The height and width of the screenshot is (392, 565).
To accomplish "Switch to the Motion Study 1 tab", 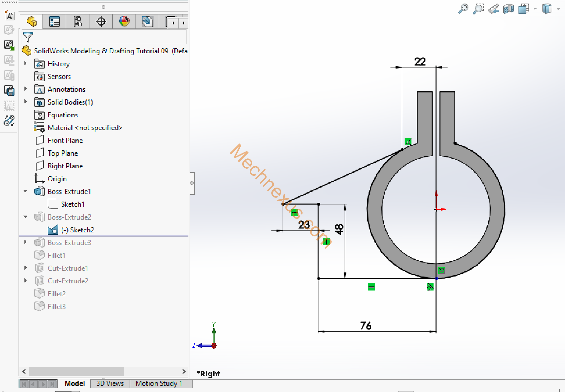I will click(x=159, y=383).
